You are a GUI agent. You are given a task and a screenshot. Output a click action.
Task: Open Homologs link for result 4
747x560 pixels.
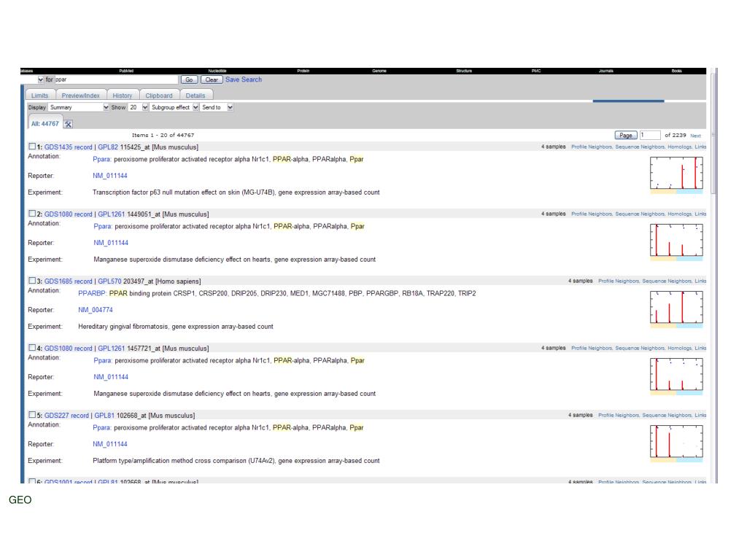tap(680, 349)
